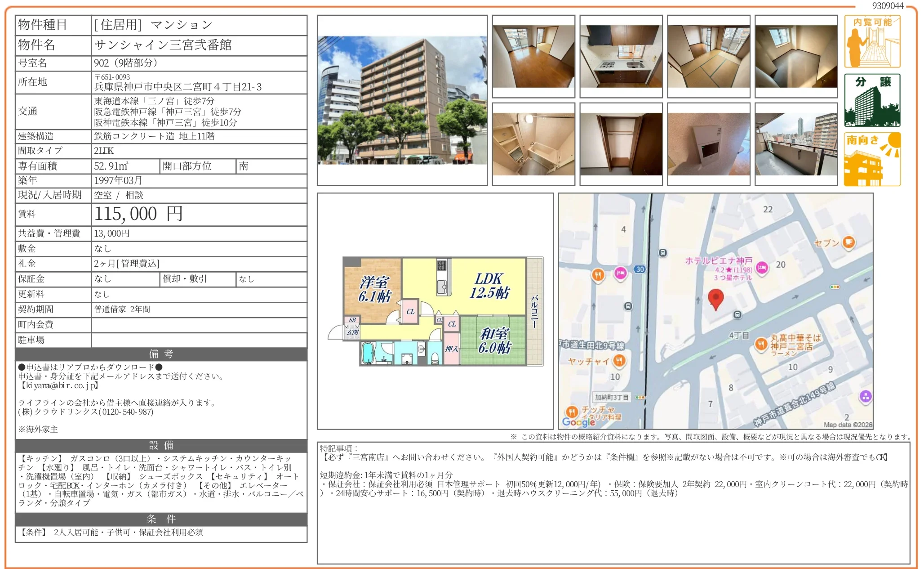
Task: Click the セブン convenience store map marker
Action: pos(848,242)
